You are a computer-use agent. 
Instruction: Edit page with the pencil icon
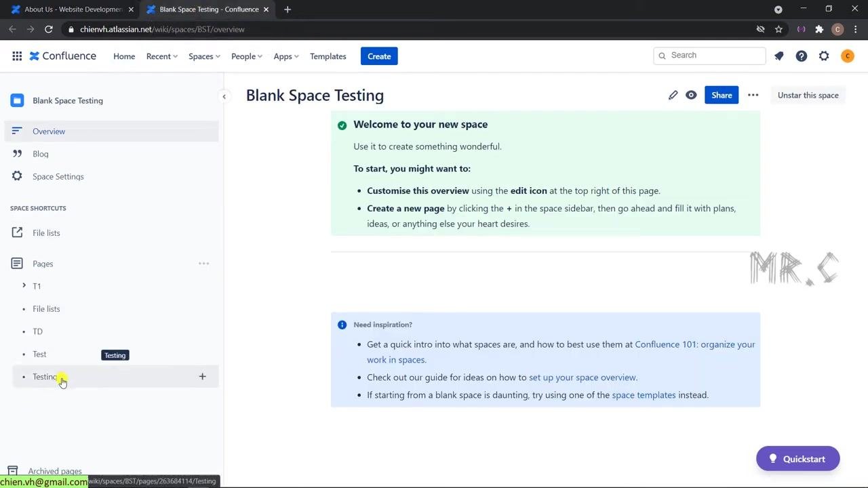click(x=673, y=95)
